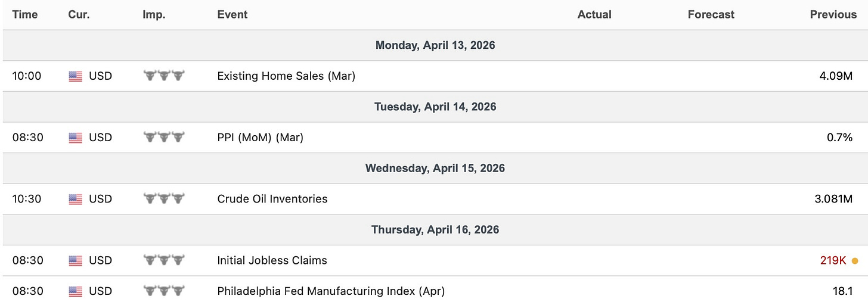Image resolution: width=868 pixels, height=302 pixels.
Task: Open the Existing Home Sales (Mar) event
Action: 286,76
